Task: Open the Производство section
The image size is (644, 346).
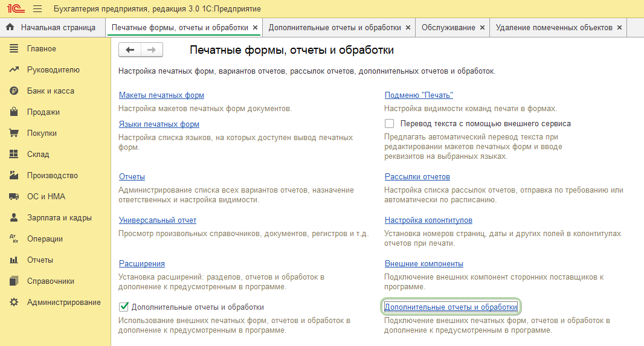Action: pos(53,175)
